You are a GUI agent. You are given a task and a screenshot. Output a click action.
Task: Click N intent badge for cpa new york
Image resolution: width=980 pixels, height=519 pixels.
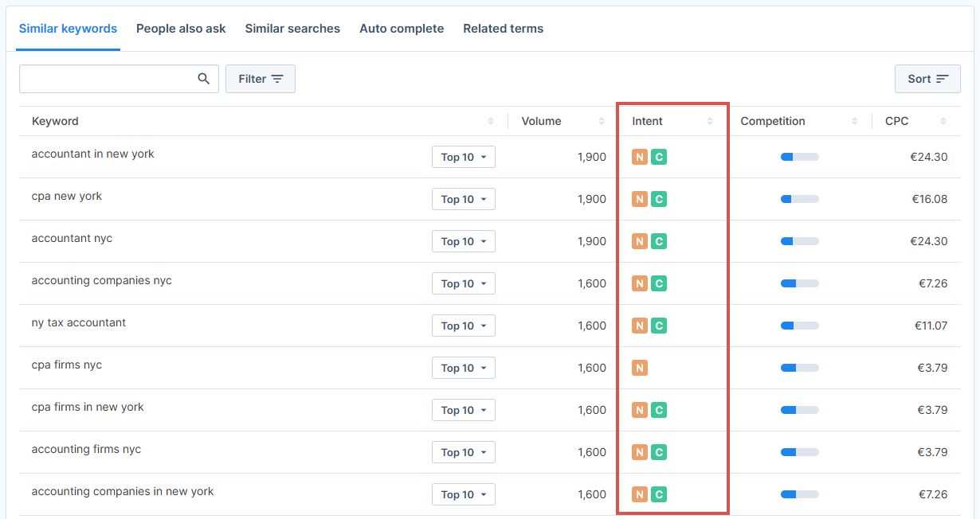(x=640, y=199)
